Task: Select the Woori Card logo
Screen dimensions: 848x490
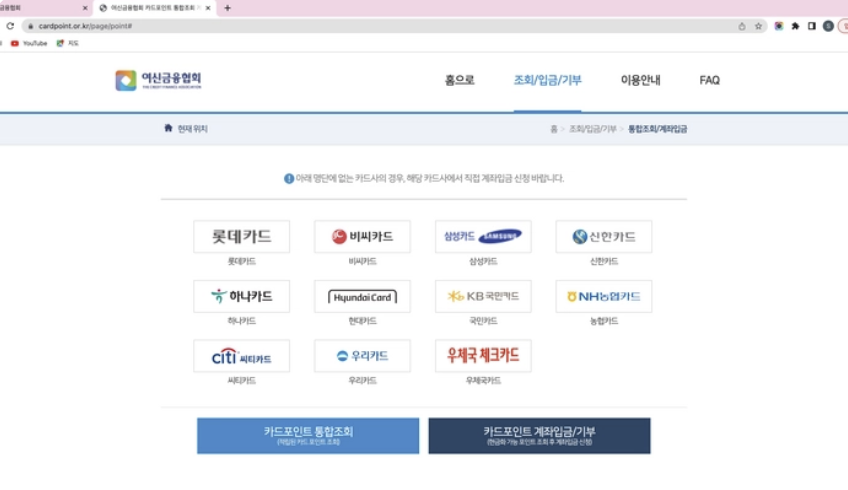Action: coord(362,356)
